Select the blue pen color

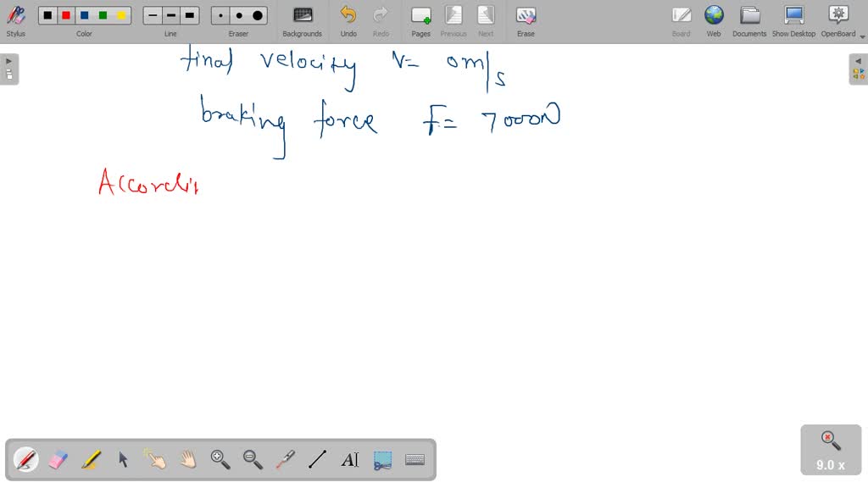84,15
